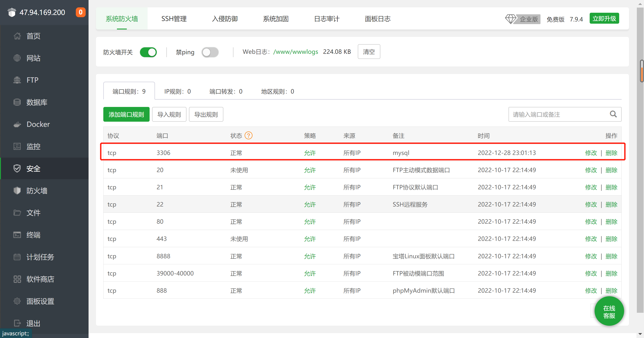This screenshot has width=644, height=338.
Task: Turn off the firewall switch
Action: click(148, 52)
